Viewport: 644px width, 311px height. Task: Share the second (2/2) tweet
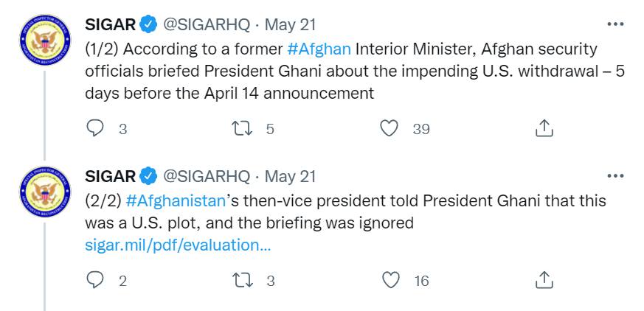point(543,280)
